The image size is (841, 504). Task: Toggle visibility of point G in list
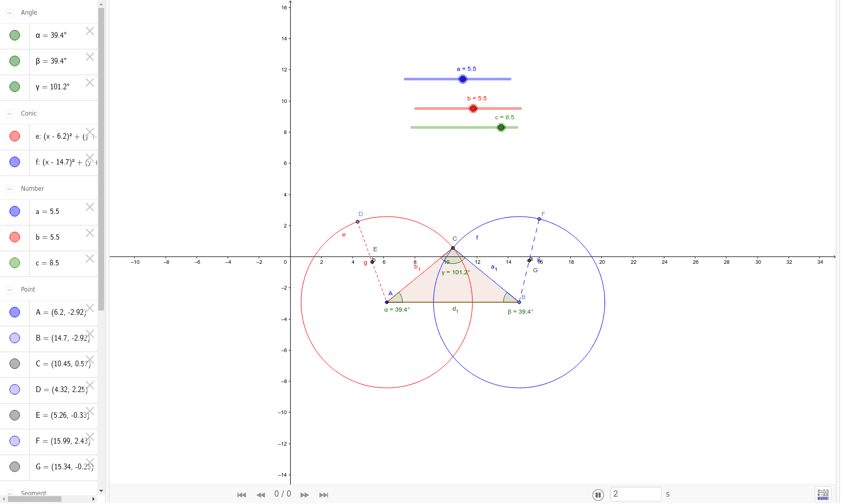15,467
